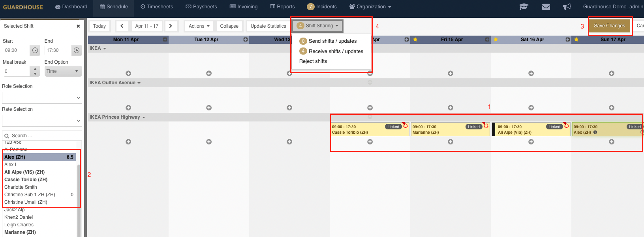Add shift to IKEA Princes Highway on Monday

(128, 142)
